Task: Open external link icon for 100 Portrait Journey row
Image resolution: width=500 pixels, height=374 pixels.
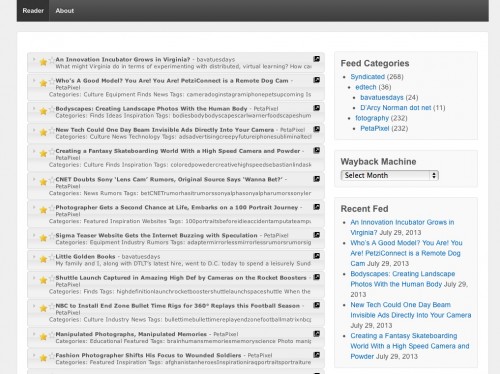Action: 316,207
